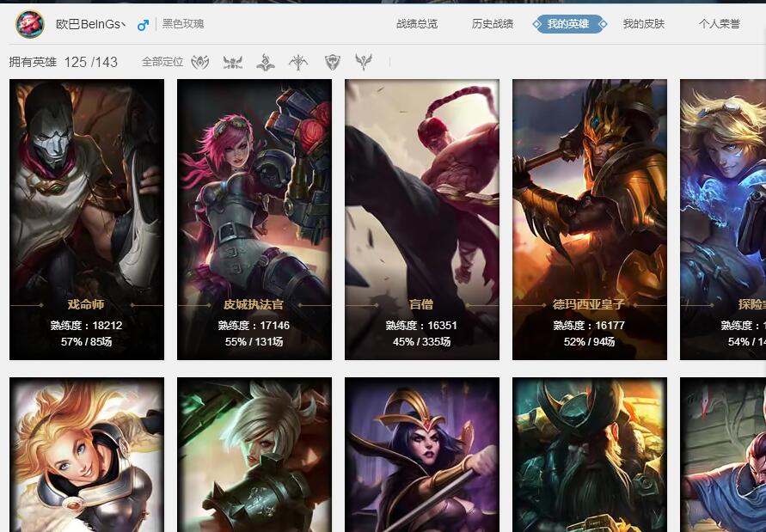Image resolution: width=766 pixels, height=532 pixels.
Task: Switch to the 历史战绩 tab
Action: point(493,24)
